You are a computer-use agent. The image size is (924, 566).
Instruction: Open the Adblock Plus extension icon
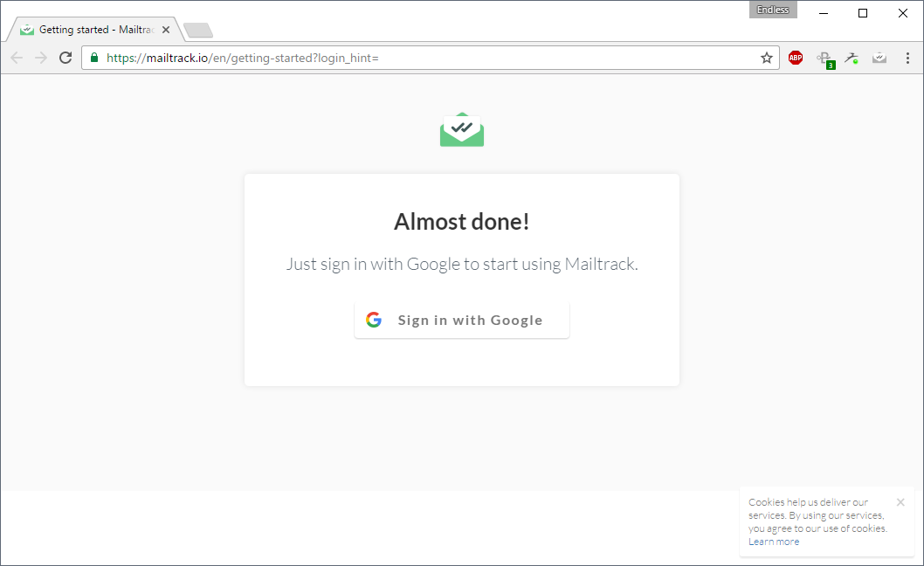click(x=796, y=58)
